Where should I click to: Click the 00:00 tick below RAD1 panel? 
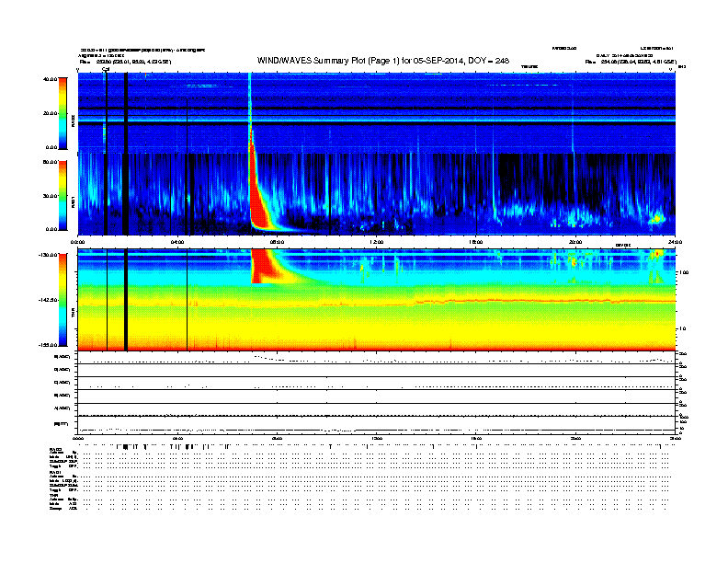pyautogui.click(x=77, y=242)
